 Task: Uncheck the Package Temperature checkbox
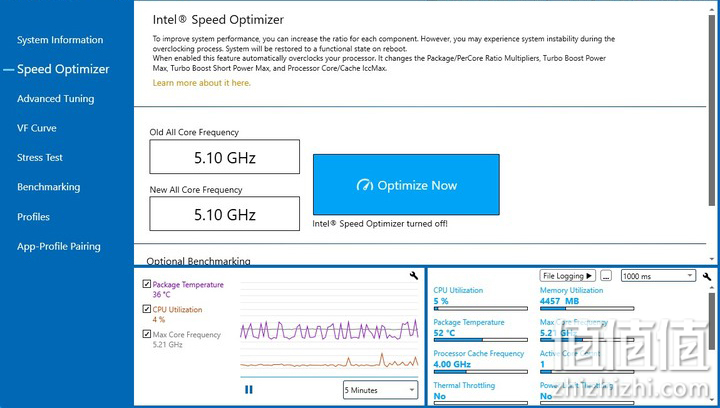pos(146,284)
